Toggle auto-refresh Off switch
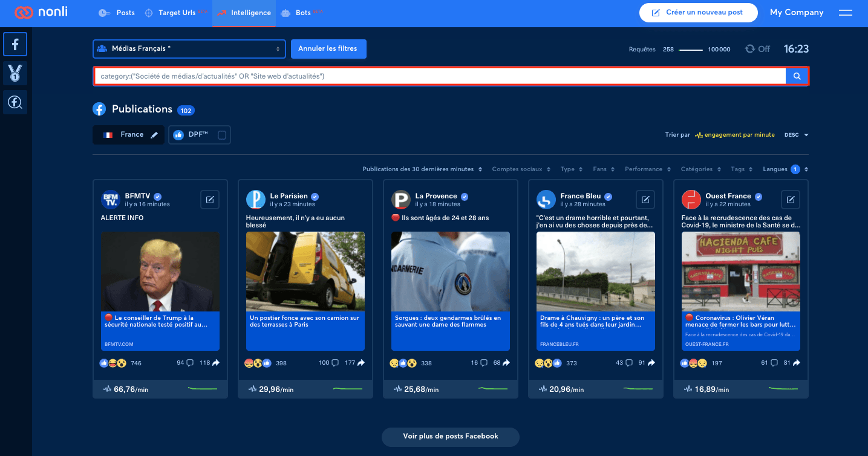Viewport: 868px width, 456px height. pos(757,49)
